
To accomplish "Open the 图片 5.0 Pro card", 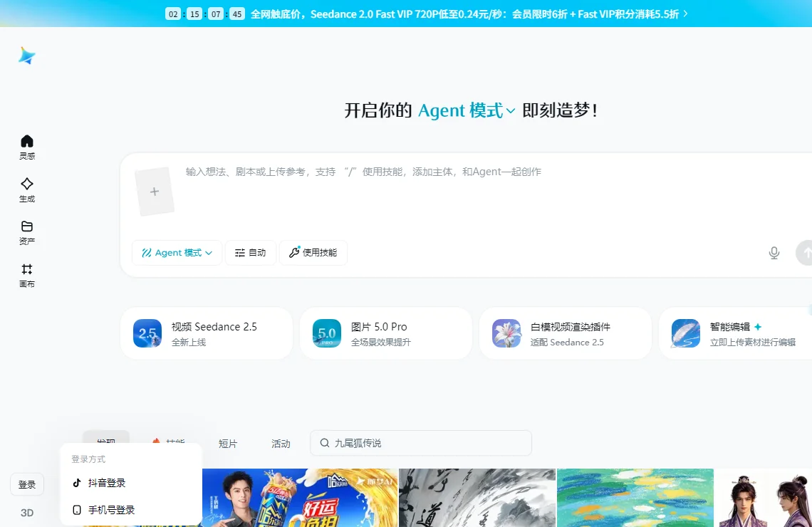I will (386, 333).
